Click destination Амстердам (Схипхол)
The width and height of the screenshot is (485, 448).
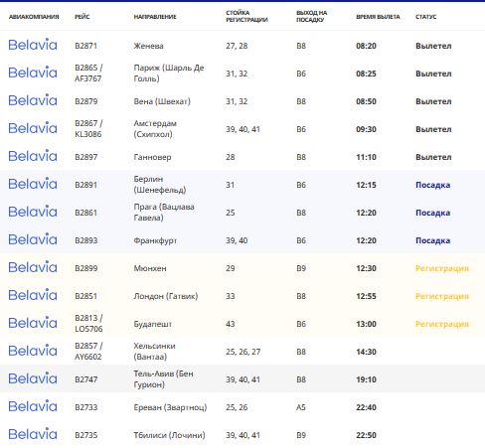coord(155,129)
